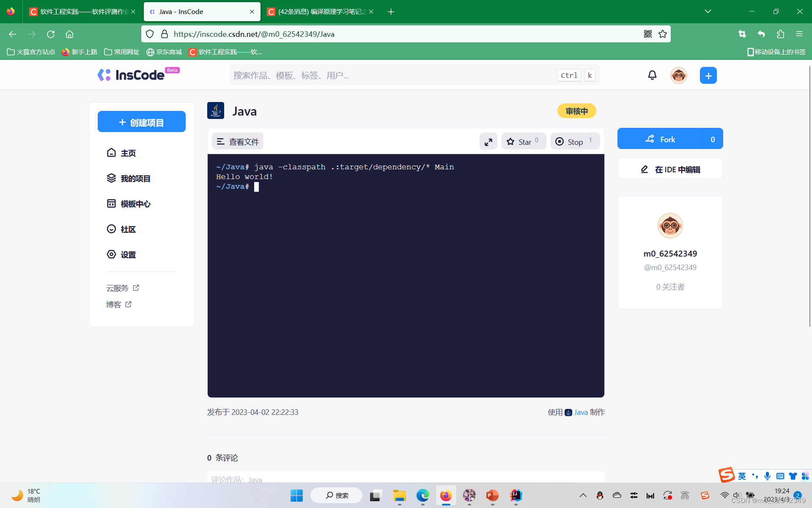Open the 社区 community page
This screenshot has width=812, height=508.
(128, 229)
